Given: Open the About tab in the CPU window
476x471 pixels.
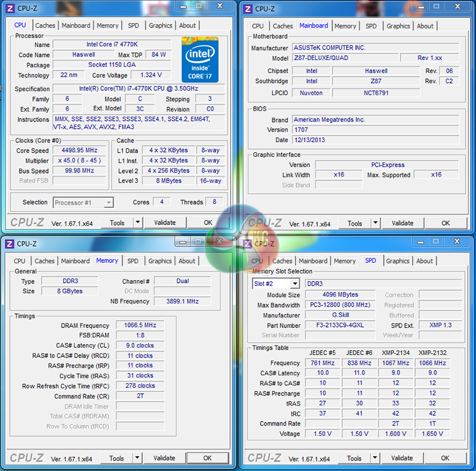Looking at the screenshot, I should [187, 26].
